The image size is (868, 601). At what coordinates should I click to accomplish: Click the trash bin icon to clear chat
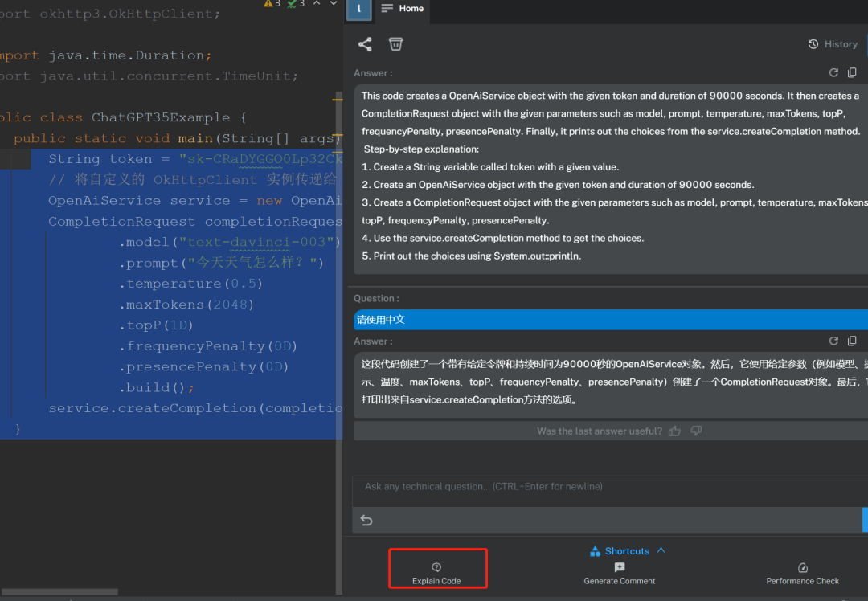point(395,43)
